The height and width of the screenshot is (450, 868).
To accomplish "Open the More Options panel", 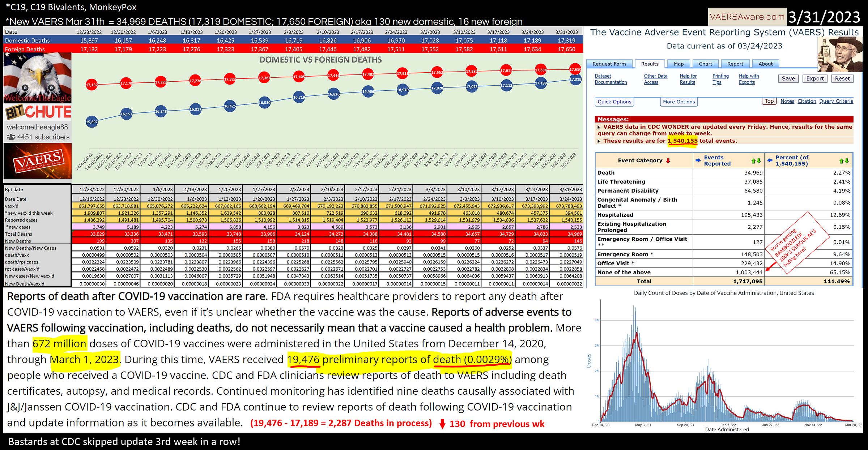I will pos(679,102).
